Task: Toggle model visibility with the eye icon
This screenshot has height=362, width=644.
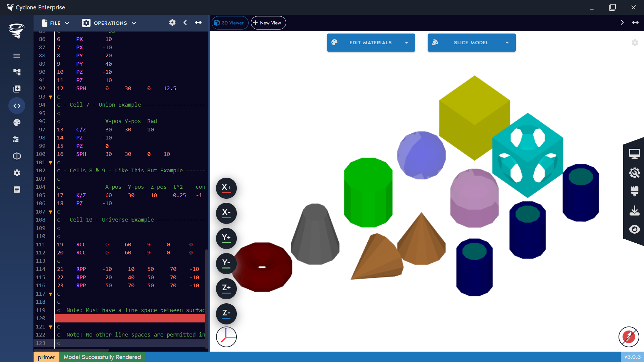Action: 635,229
